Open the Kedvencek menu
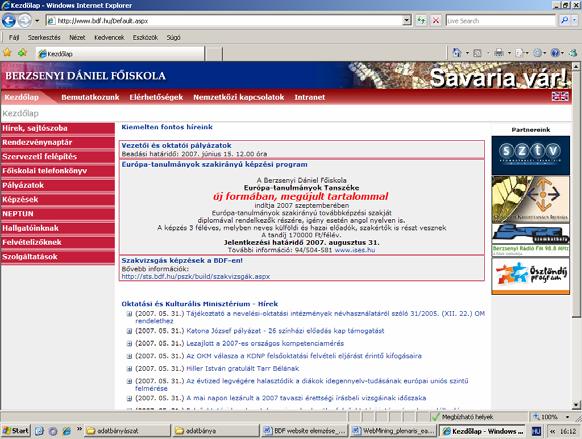582x439 pixels. click(109, 37)
